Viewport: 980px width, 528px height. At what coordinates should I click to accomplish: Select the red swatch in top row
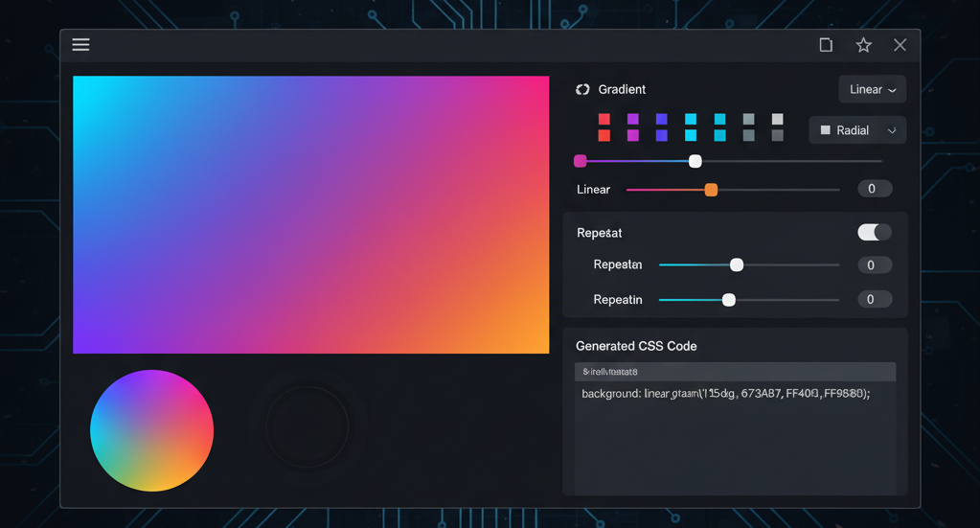604,119
